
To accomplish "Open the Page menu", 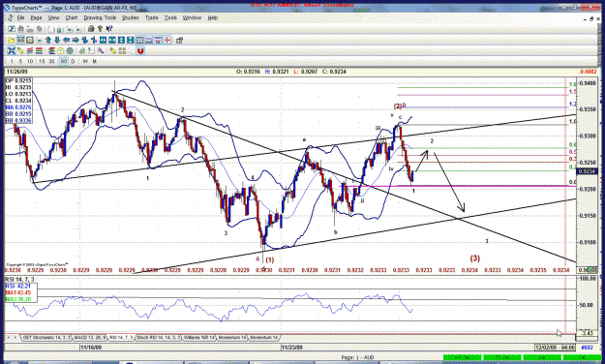I will [x=36, y=17].
